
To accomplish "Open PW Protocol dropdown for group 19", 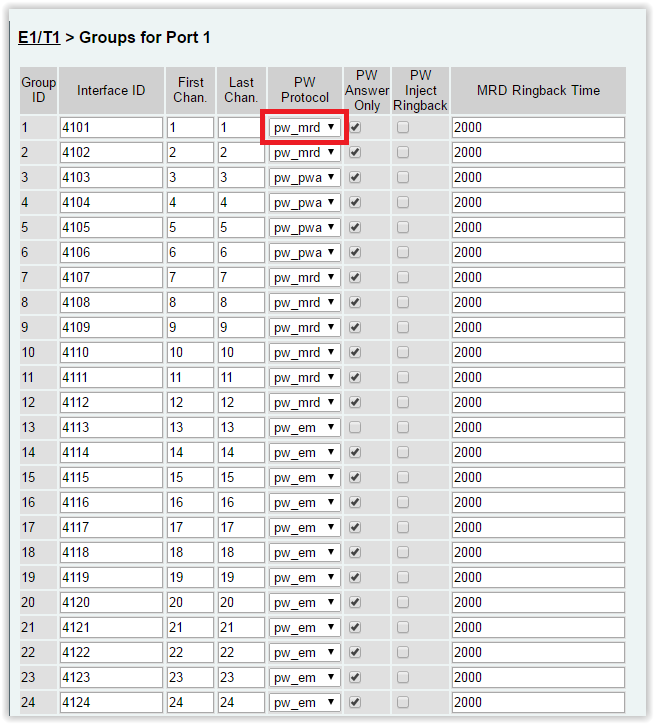I will coord(304,578).
